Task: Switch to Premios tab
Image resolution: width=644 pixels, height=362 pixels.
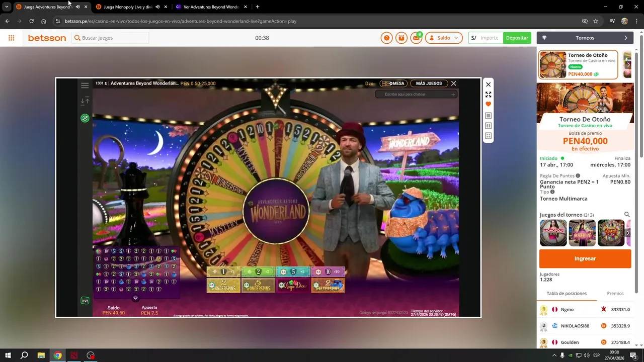Action: 615,293
